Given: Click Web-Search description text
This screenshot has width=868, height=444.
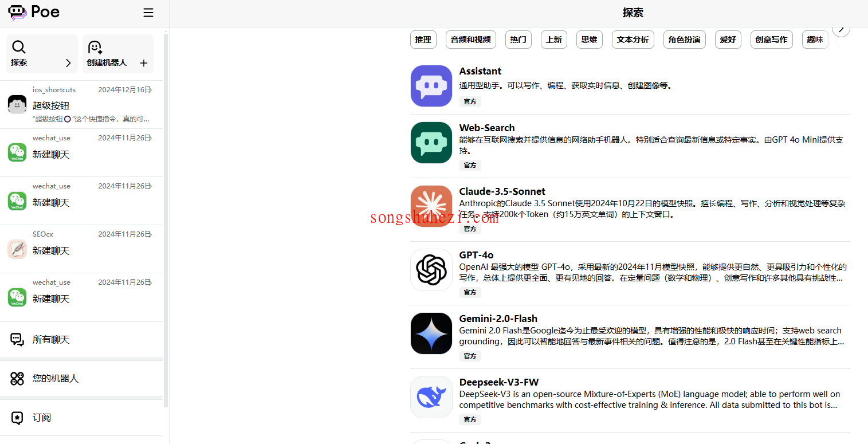Looking at the screenshot, I should (651, 145).
